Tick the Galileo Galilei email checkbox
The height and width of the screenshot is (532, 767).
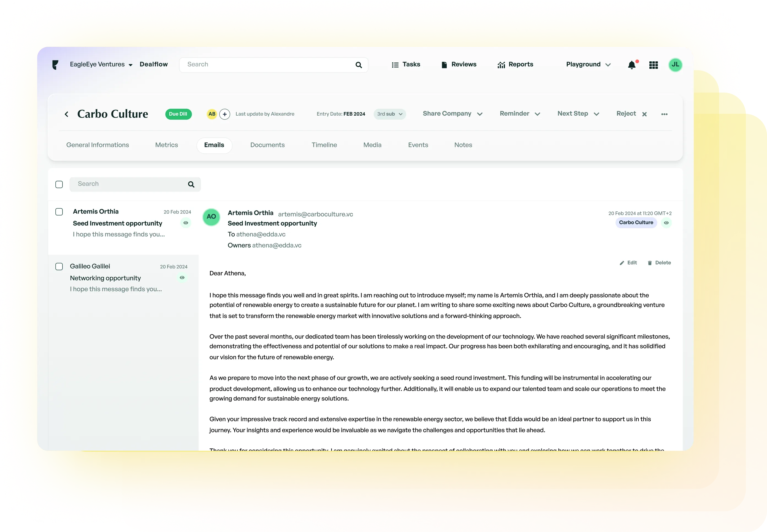click(59, 267)
